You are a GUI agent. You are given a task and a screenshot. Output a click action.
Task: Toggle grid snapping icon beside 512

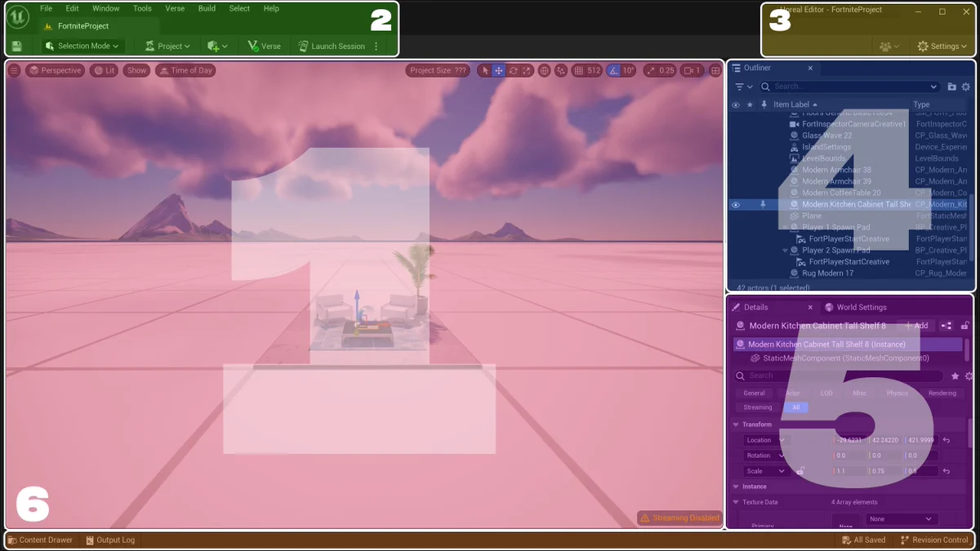click(579, 70)
